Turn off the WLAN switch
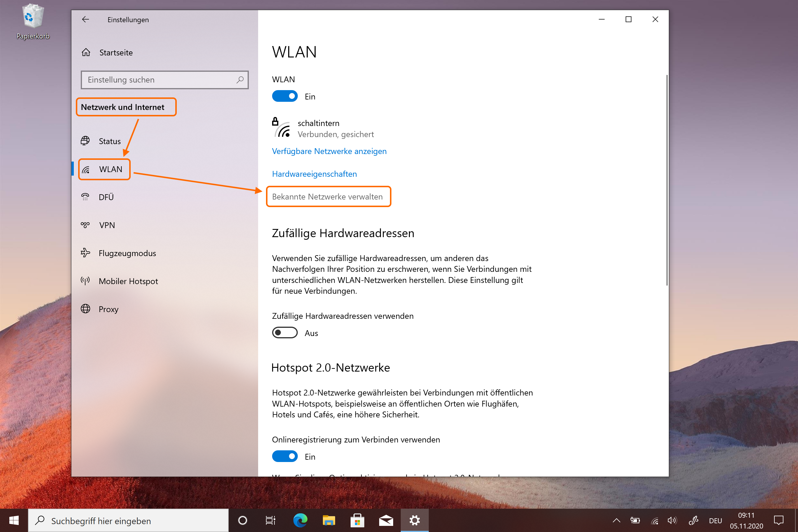The height and width of the screenshot is (532, 798). point(285,96)
